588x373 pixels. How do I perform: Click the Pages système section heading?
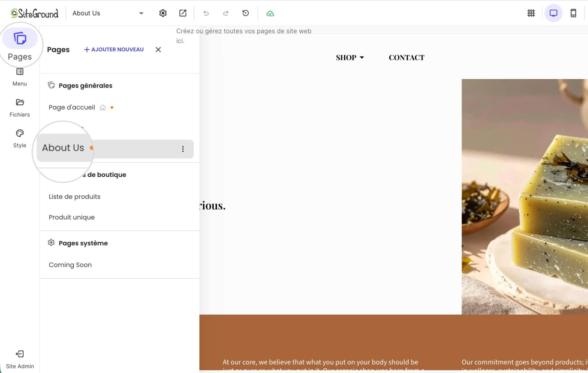tap(83, 243)
